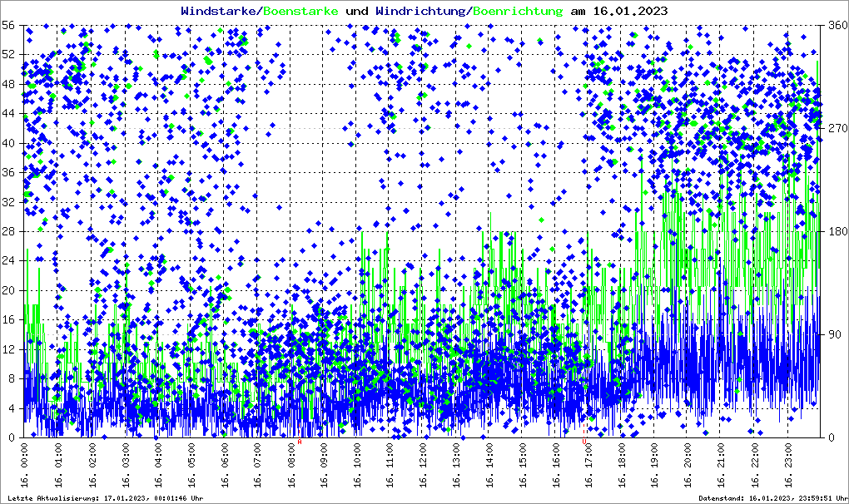The height and width of the screenshot is (504, 849).
Task: Click the green 'Boenstarke' title label
Action: click(300, 12)
